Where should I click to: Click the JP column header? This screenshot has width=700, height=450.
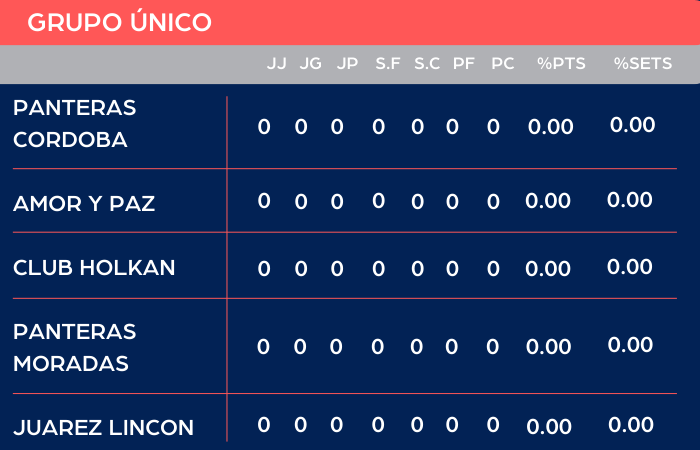click(347, 64)
